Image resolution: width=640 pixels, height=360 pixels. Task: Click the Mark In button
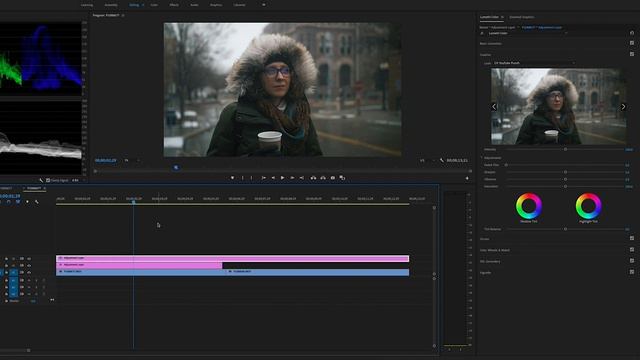[x=242, y=178]
